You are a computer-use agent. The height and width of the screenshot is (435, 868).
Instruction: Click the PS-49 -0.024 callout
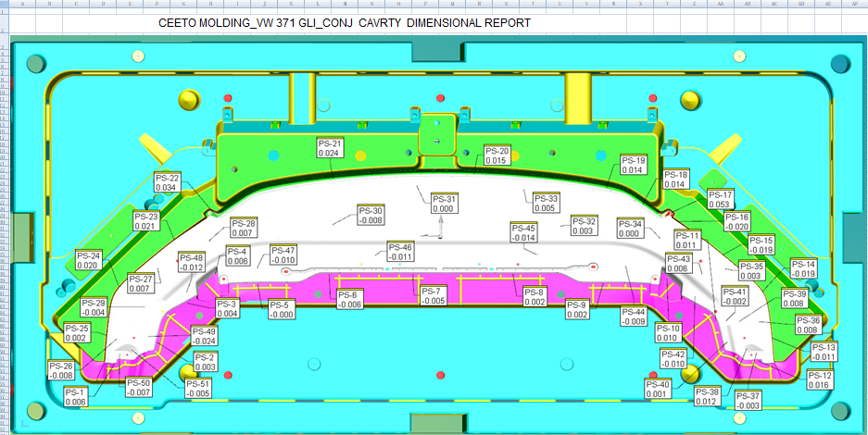tap(206, 336)
